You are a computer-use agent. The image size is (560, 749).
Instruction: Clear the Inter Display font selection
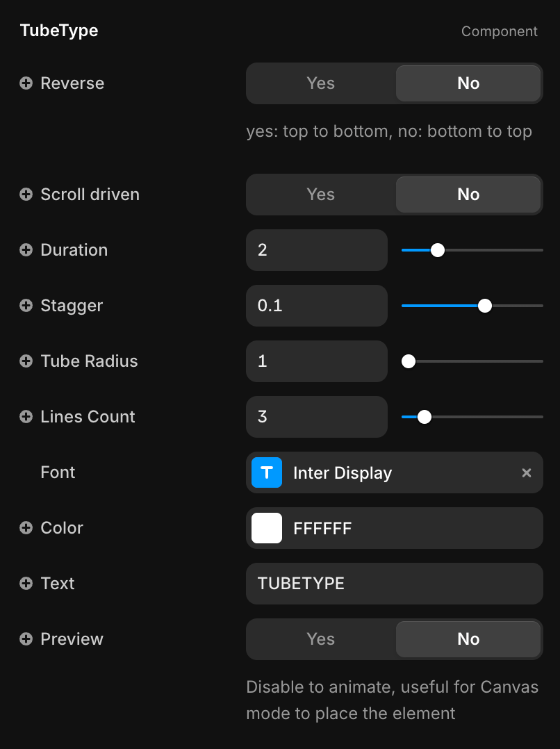[x=527, y=472]
